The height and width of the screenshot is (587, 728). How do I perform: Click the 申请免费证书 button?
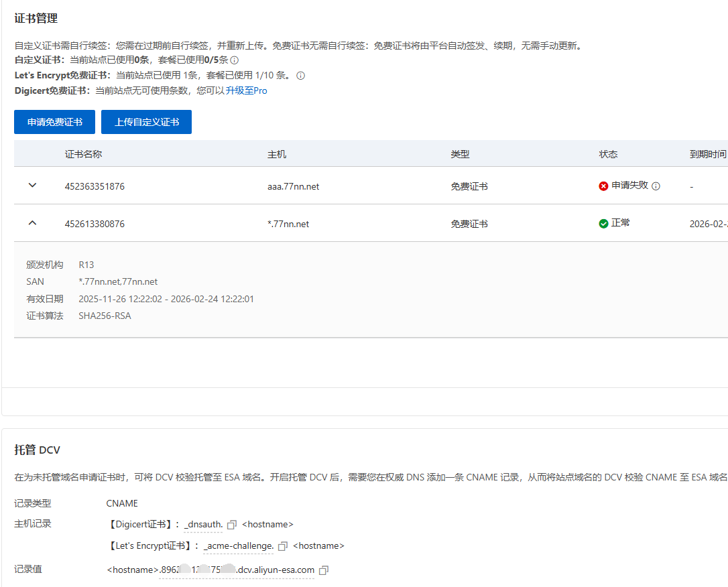point(54,122)
